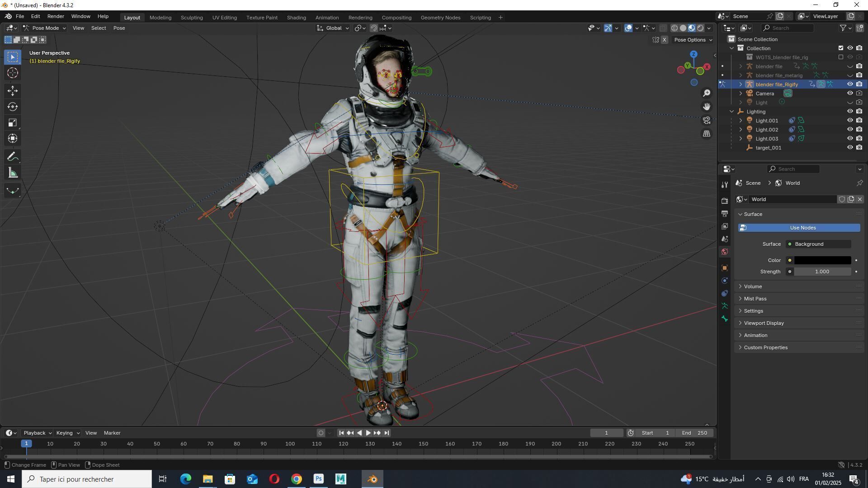The image size is (868, 488).
Task: Open the Object properties tab
Action: click(x=725, y=268)
